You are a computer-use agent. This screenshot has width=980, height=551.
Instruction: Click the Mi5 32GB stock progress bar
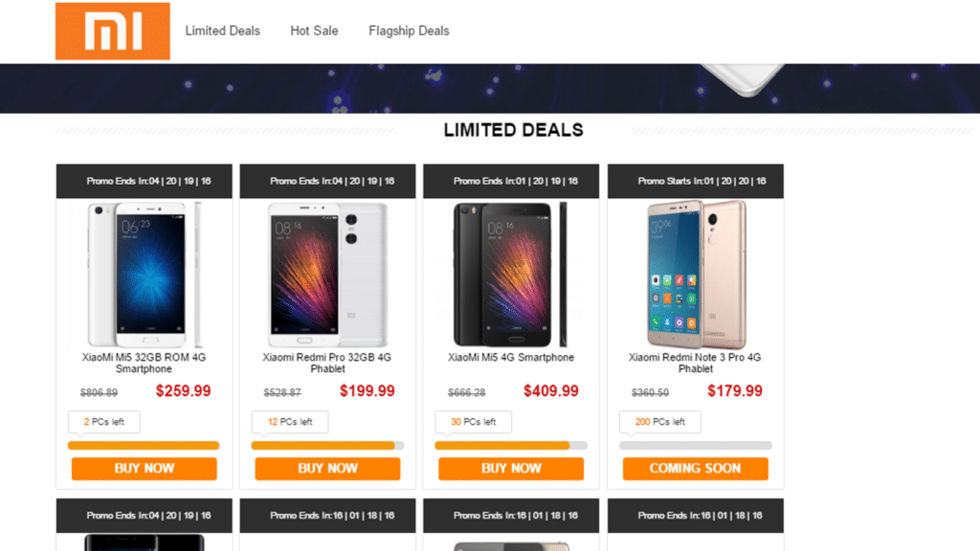[x=142, y=445]
